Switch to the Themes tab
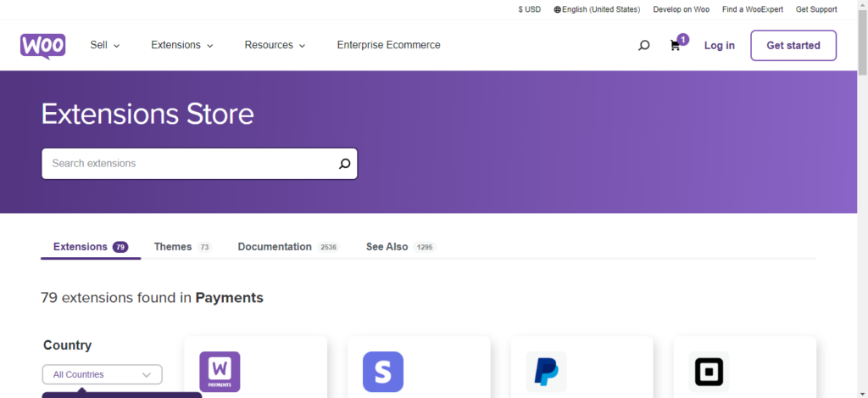 tap(183, 247)
